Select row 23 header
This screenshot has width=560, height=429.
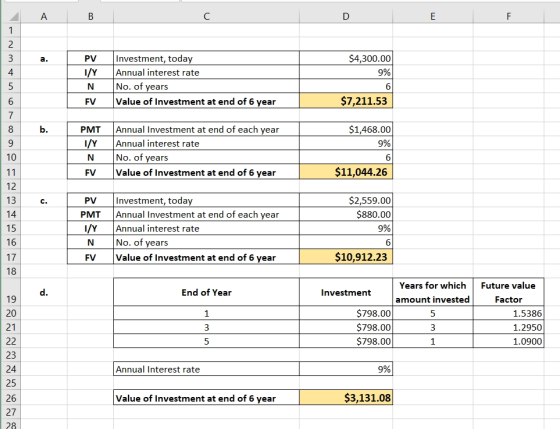[11, 355]
